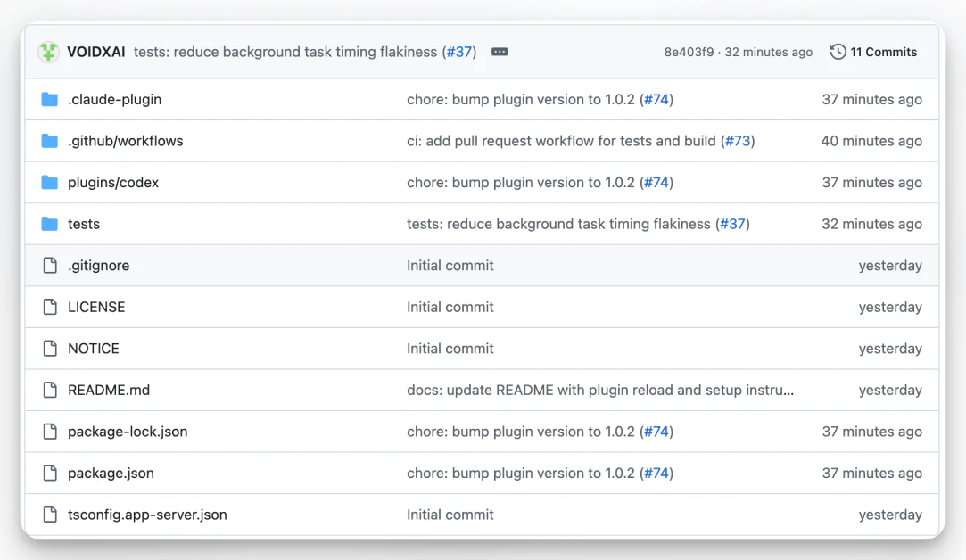
Task: Open the 11 Commits history
Action: pyautogui.click(x=873, y=52)
